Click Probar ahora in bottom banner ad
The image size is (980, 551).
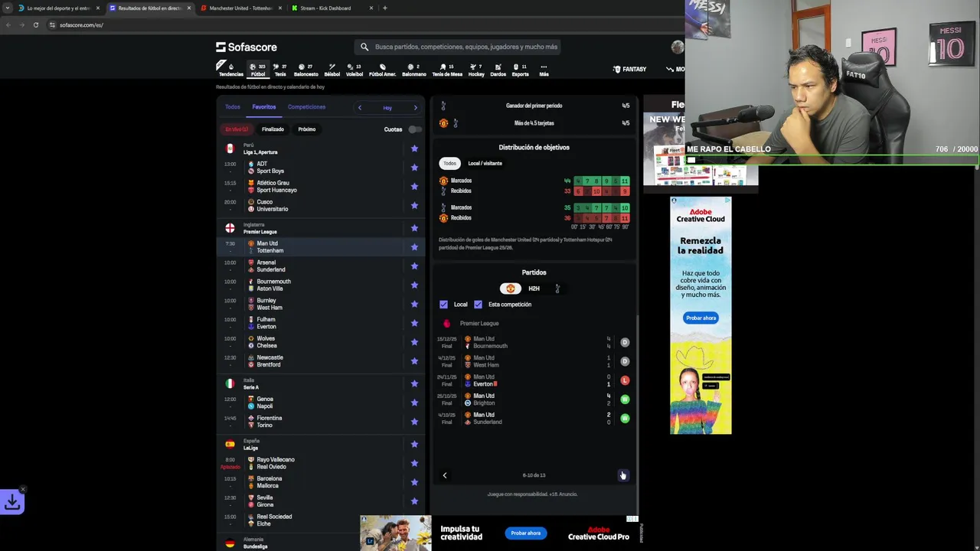coord(526,533)
